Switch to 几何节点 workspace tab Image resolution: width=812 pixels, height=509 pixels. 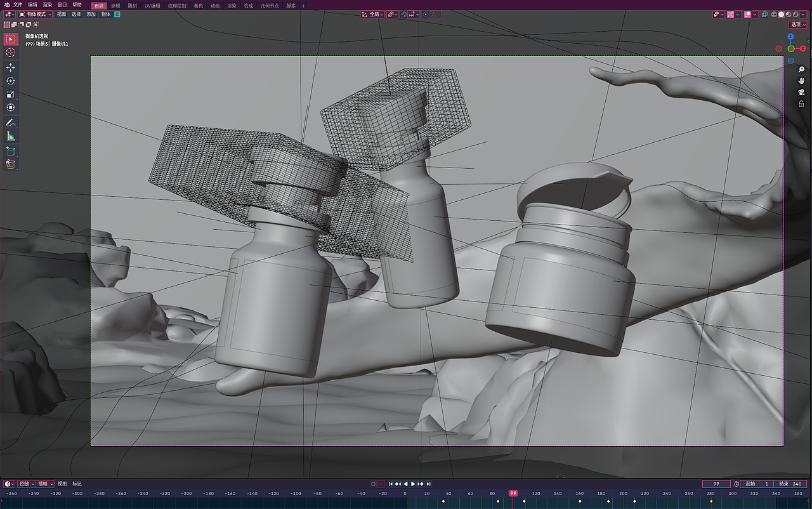tap(270, 5)
